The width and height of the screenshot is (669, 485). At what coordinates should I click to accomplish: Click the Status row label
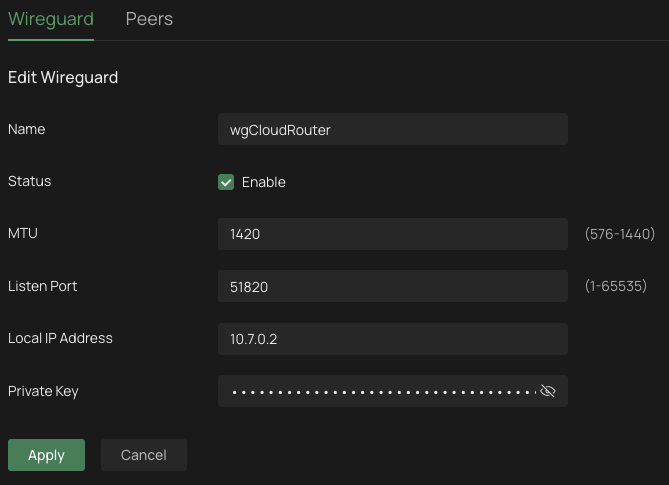click(30, 181)
